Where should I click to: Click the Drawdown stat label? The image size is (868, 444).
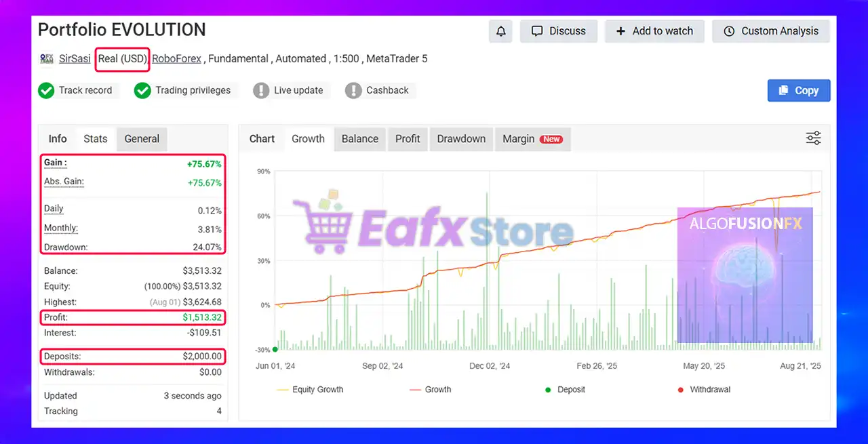[x=66, y=247]
